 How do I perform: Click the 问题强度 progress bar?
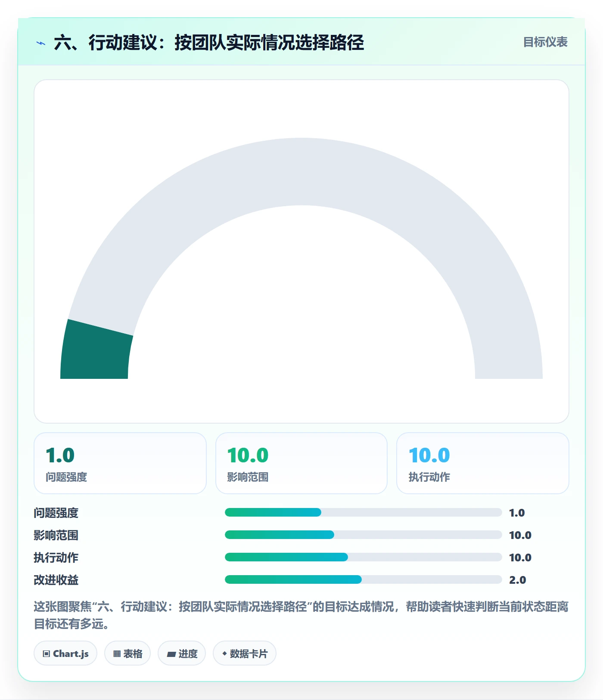[363, 512]
